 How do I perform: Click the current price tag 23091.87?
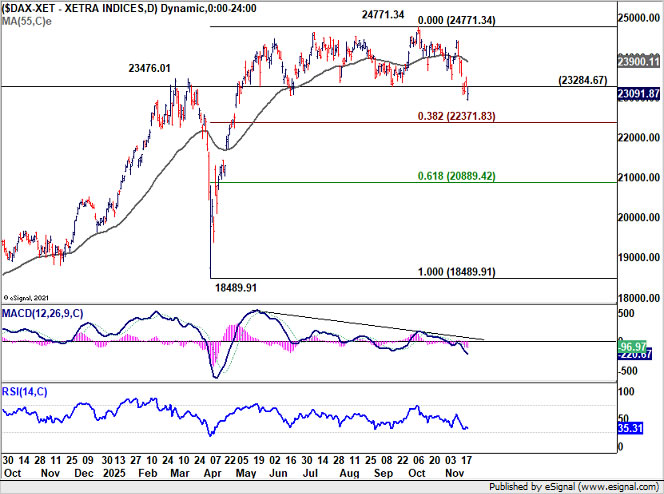[639, 94]
